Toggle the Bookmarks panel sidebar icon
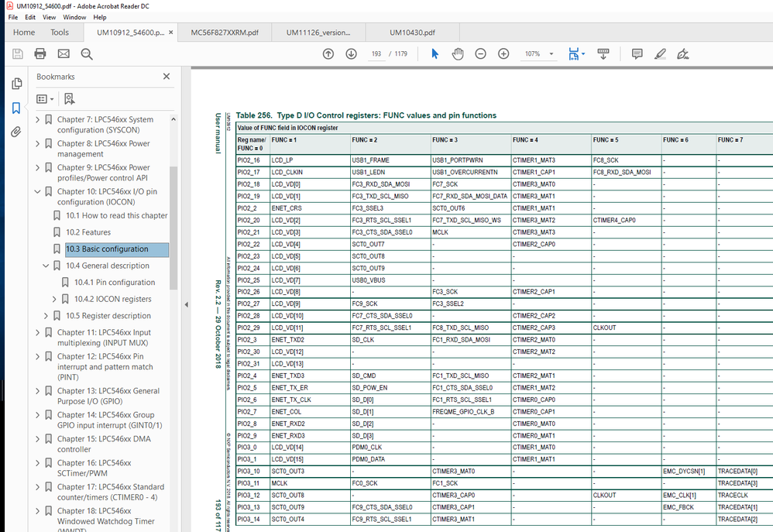The height and width of the screenshot is (532, 773). pyautogui.click(x=16, y=108)
